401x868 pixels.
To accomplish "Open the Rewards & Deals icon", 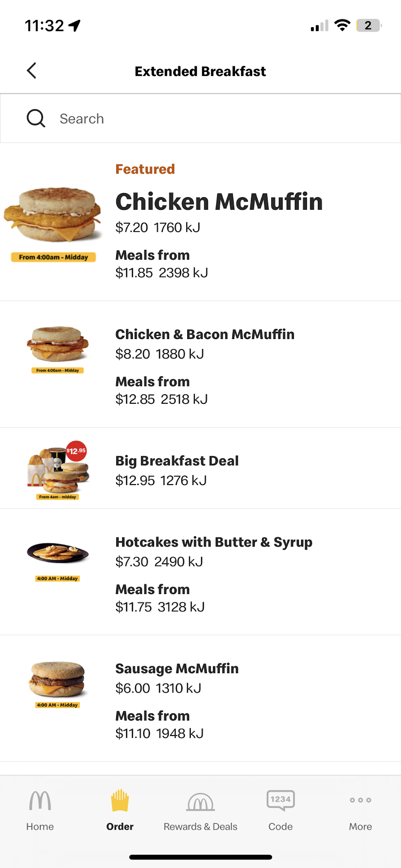I will tap(200, 802).
